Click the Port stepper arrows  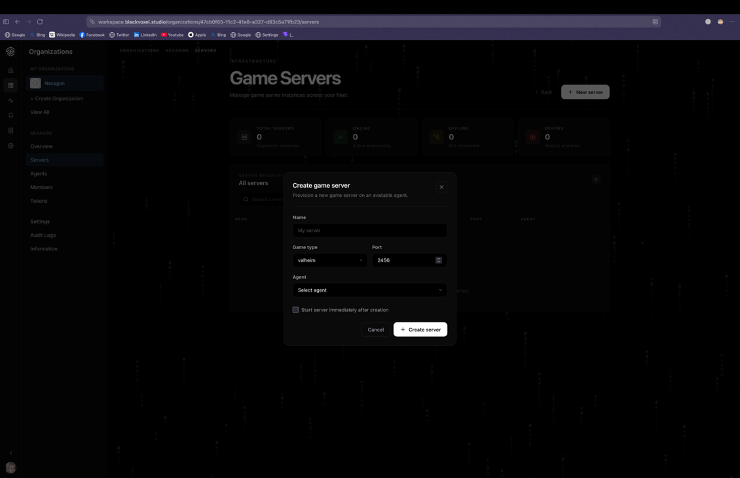coord(438,260)
